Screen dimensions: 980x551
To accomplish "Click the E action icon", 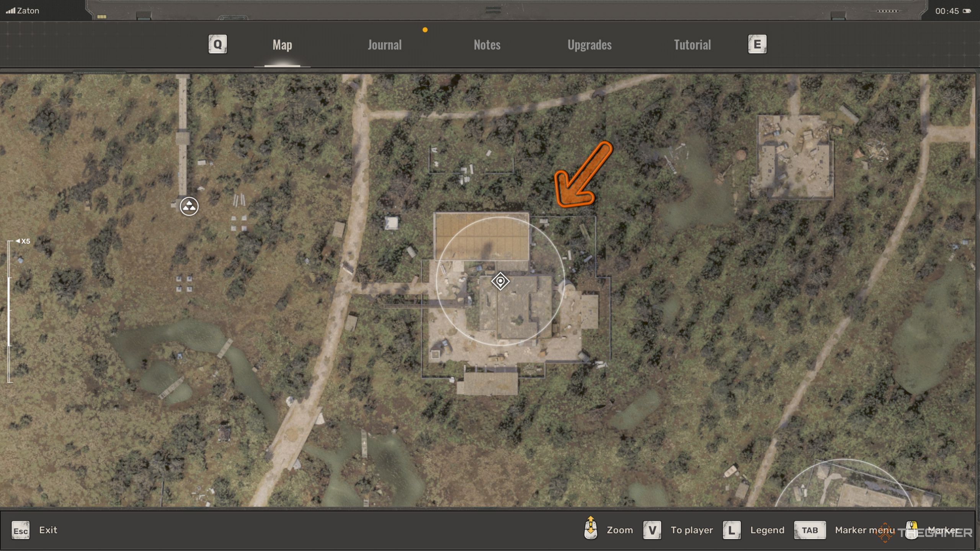I will coord(756,44).
